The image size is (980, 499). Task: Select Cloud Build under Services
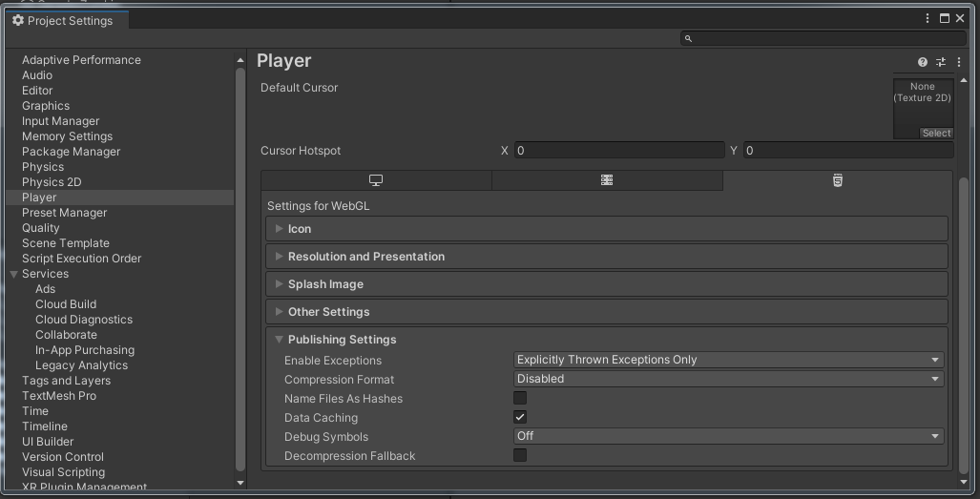pos(66,304)
